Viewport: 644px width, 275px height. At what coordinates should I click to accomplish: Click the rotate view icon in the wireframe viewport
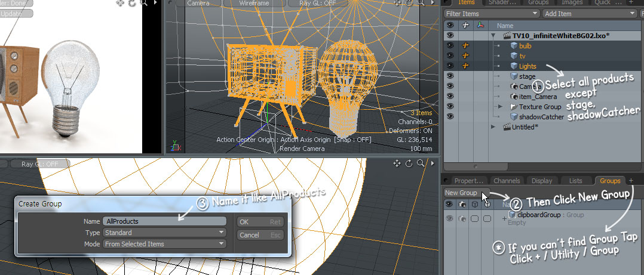pos(409,3)
